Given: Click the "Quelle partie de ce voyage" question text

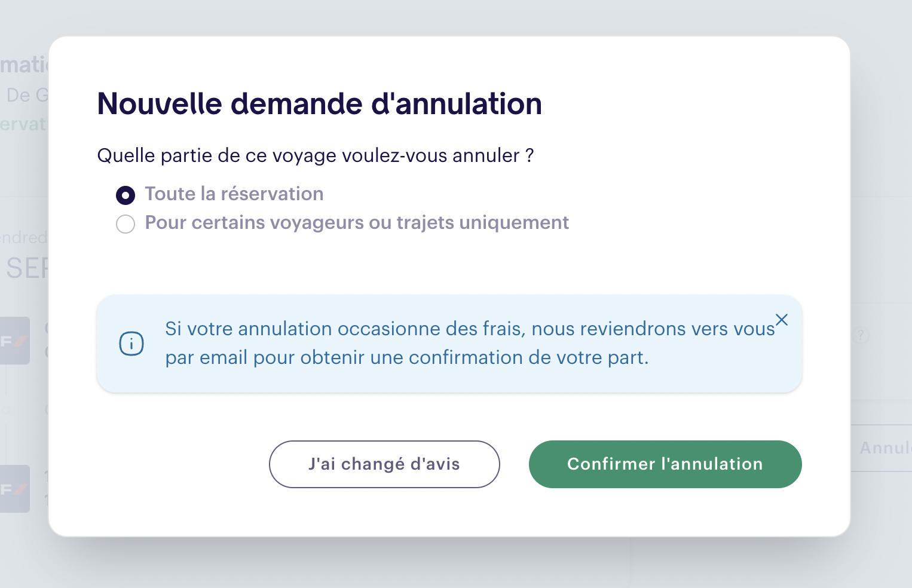Looking at the screenshot, I should (315, 156).
